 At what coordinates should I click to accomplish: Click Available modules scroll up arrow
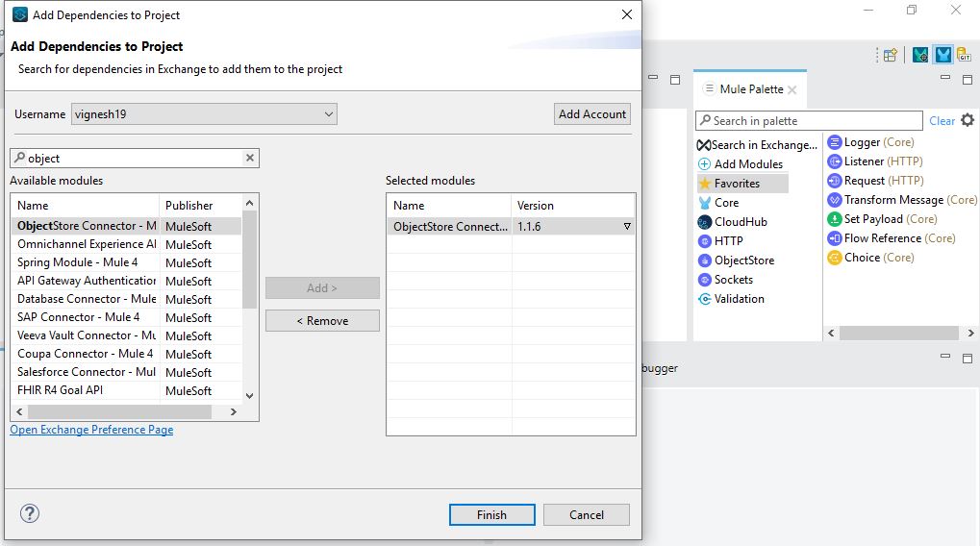click(x=249, y=203)
